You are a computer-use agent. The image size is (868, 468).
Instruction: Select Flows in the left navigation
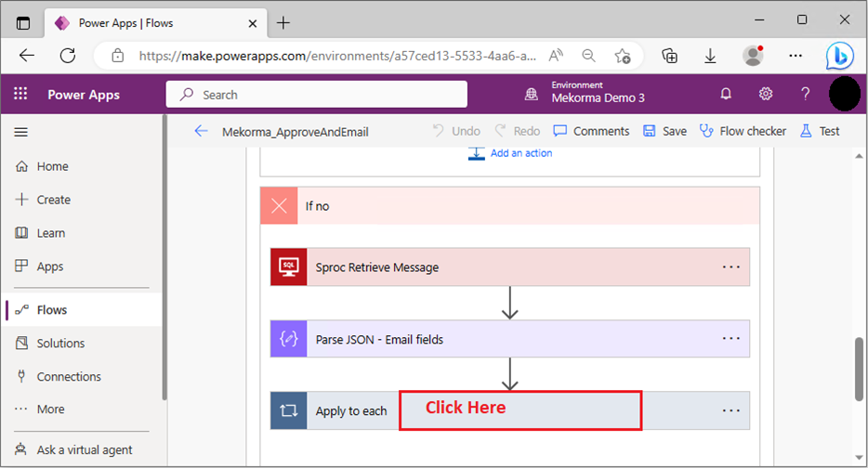(52, 310)
